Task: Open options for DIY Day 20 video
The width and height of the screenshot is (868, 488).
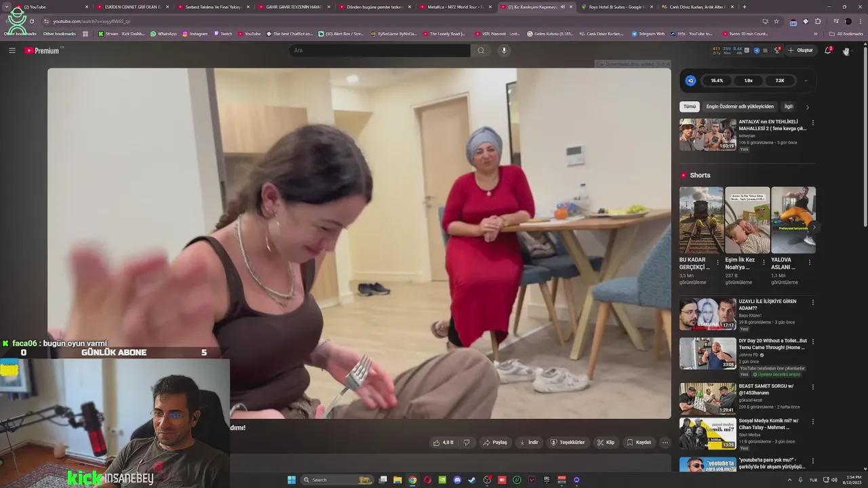Action: click(x=812, y=342)
